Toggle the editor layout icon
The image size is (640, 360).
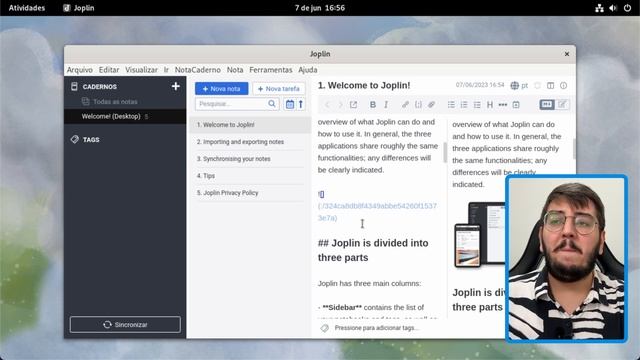pos(551,85)
